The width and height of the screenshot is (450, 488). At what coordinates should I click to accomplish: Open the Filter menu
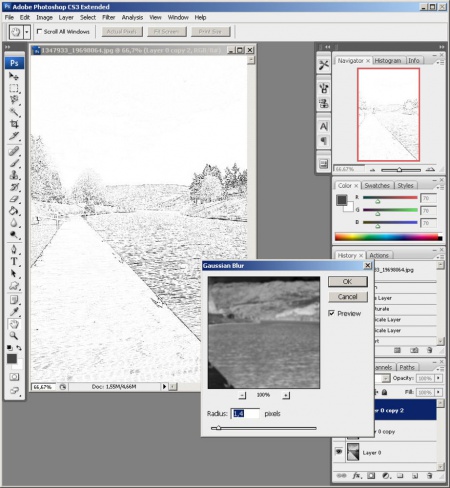tap(108, 17)
